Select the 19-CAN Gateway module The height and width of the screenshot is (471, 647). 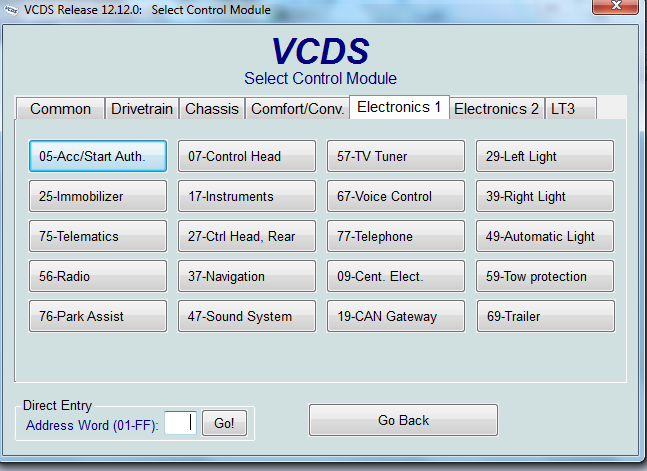coord(396,316)
